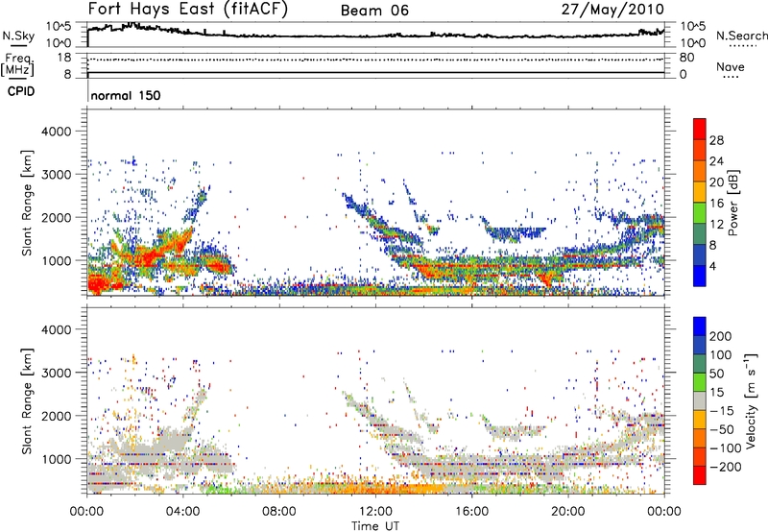This screenshot has height=532, width=768.
Task: Click the '16:00' time tick label
Action: (471, 512)
